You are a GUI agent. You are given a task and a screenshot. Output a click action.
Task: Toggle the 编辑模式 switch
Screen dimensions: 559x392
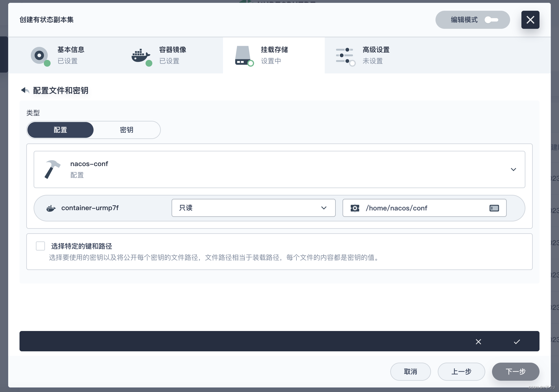491,20
